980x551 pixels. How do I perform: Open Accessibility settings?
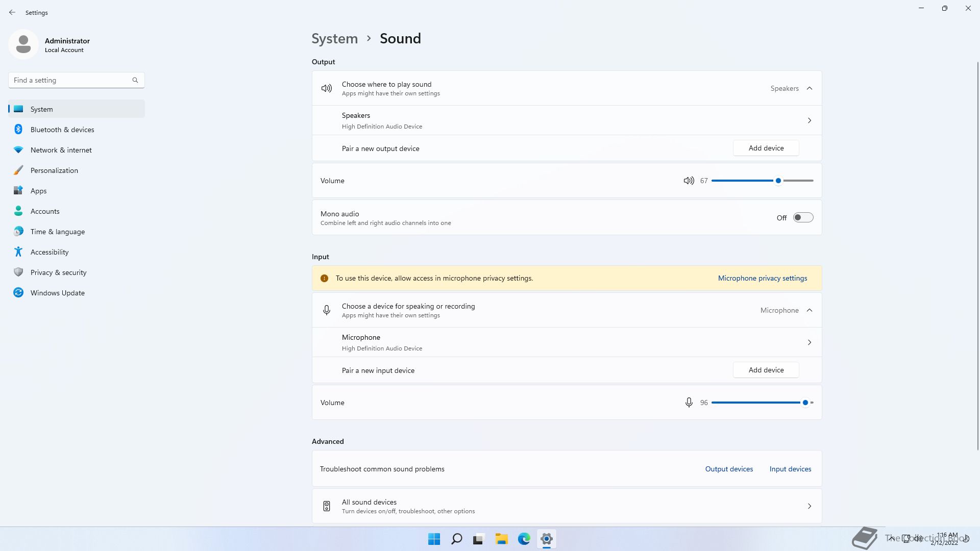(77, 252)
